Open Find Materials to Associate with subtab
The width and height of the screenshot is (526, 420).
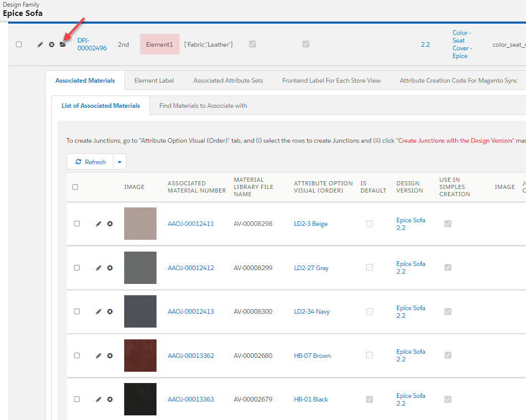[x=203, y=106]
